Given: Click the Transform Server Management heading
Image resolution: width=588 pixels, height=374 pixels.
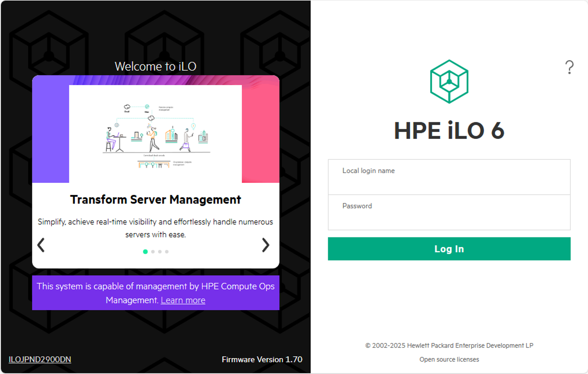Looking at the screenshot, I should [155, 199].
